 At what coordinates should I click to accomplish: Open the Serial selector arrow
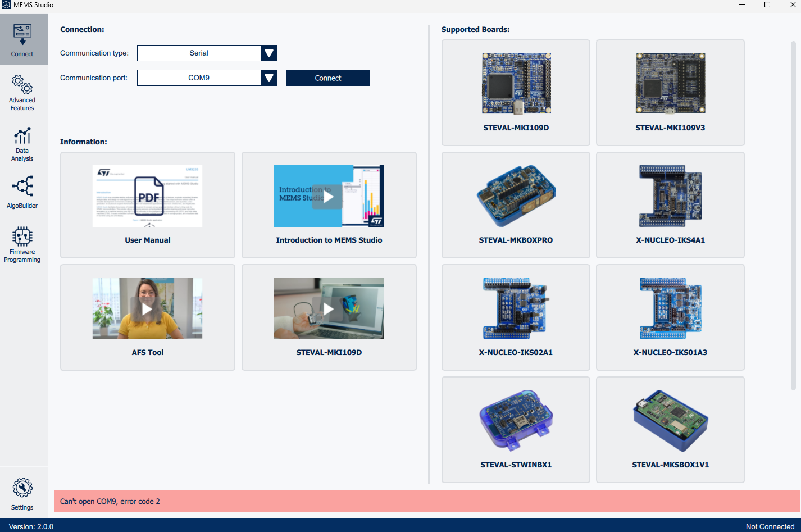tap(268, 53)
